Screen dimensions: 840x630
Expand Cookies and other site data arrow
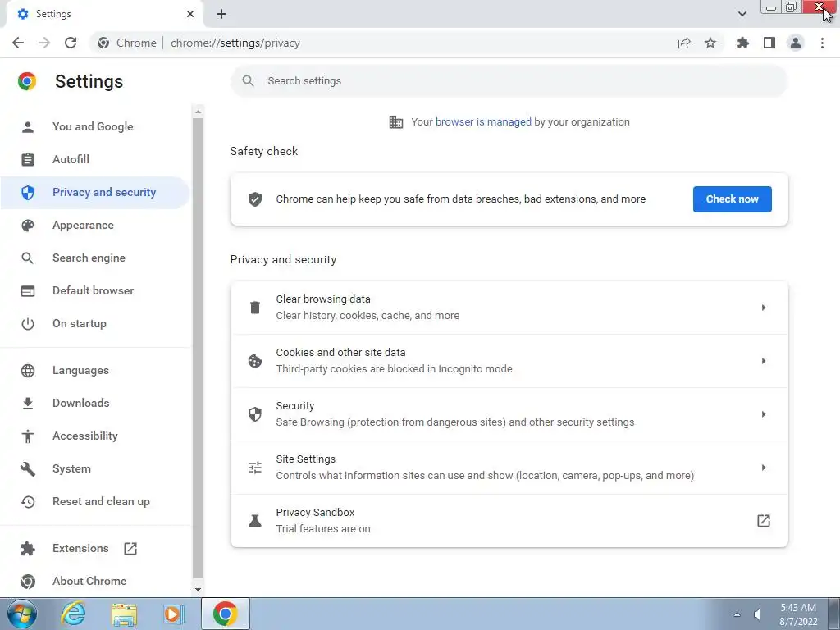coord(764,361)
